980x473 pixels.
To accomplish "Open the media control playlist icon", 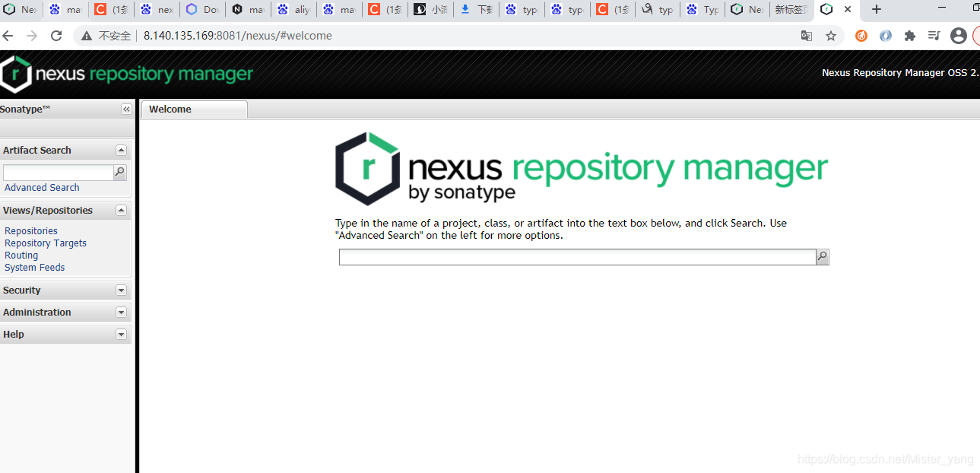I will (934, 36).
